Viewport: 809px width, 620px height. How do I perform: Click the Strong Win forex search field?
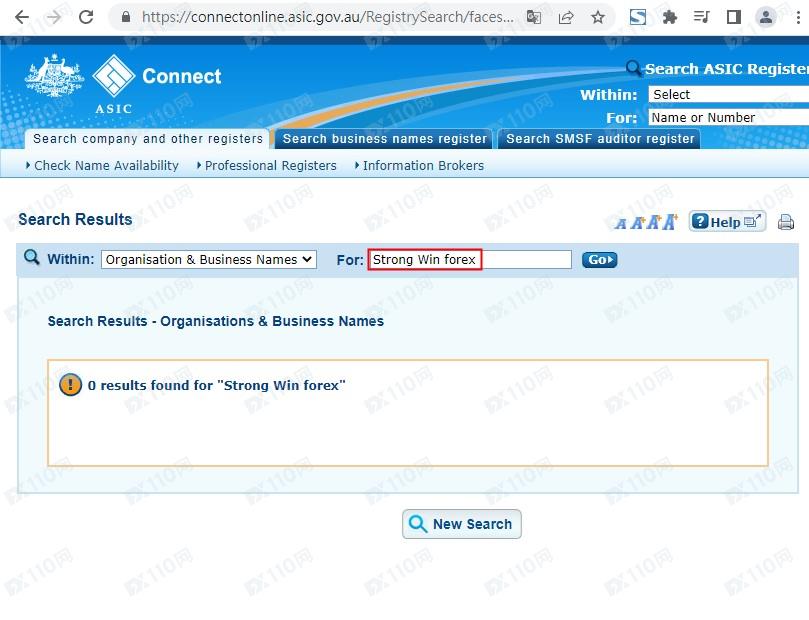(x=469, y=260)
